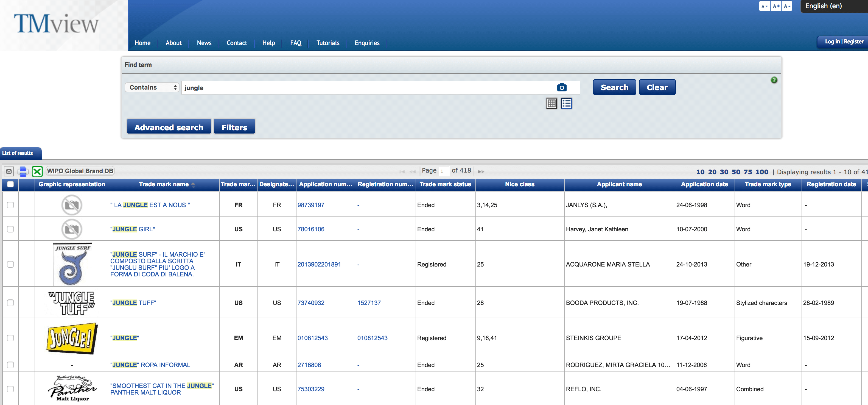Print the results list
The image size is (868, 405).
pos(22,171)
